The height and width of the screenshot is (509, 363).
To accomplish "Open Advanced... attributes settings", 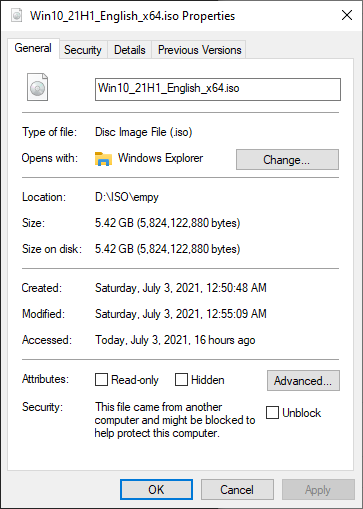I will click(303, 380).
